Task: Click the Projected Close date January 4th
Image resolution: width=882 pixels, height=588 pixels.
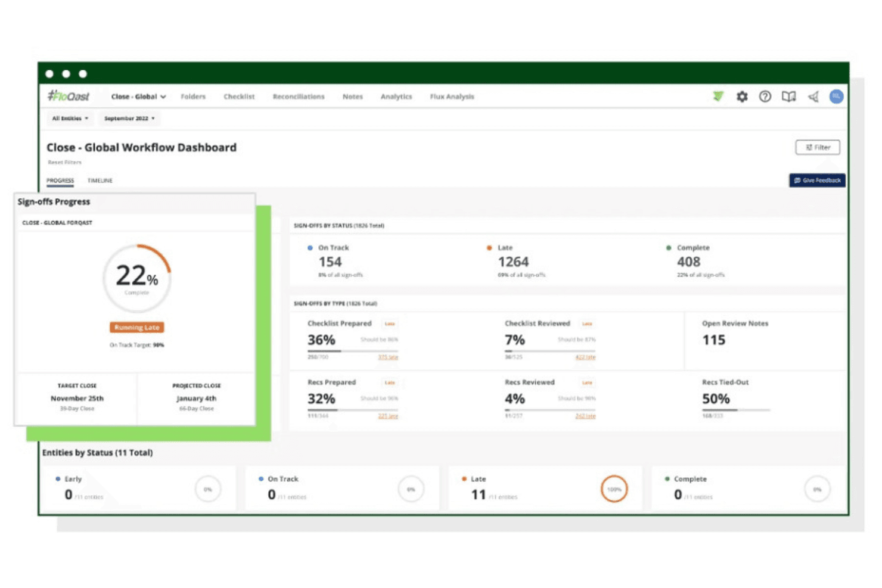Action: (x=197, y=398)
